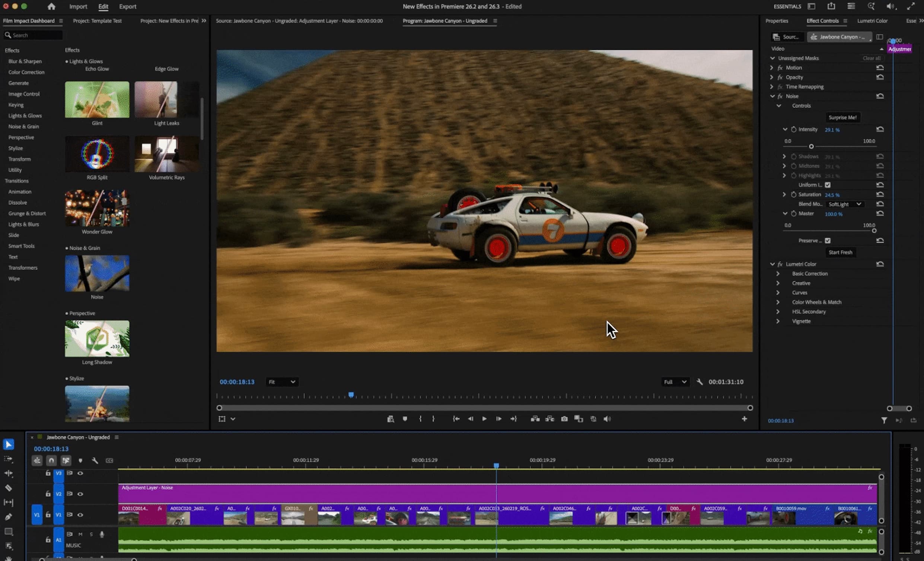Expand the Opacity effect
This screenshot has width=924, height=561.
coord(772,77)
